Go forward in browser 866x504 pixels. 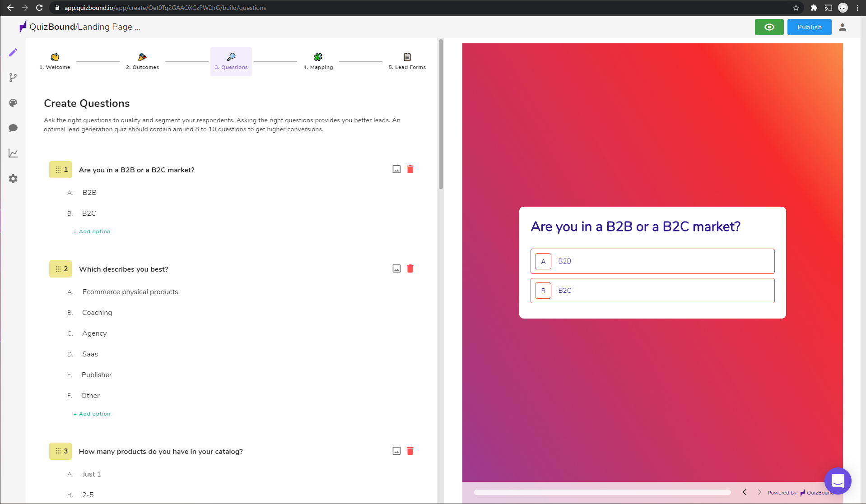(x=25, y=8)
